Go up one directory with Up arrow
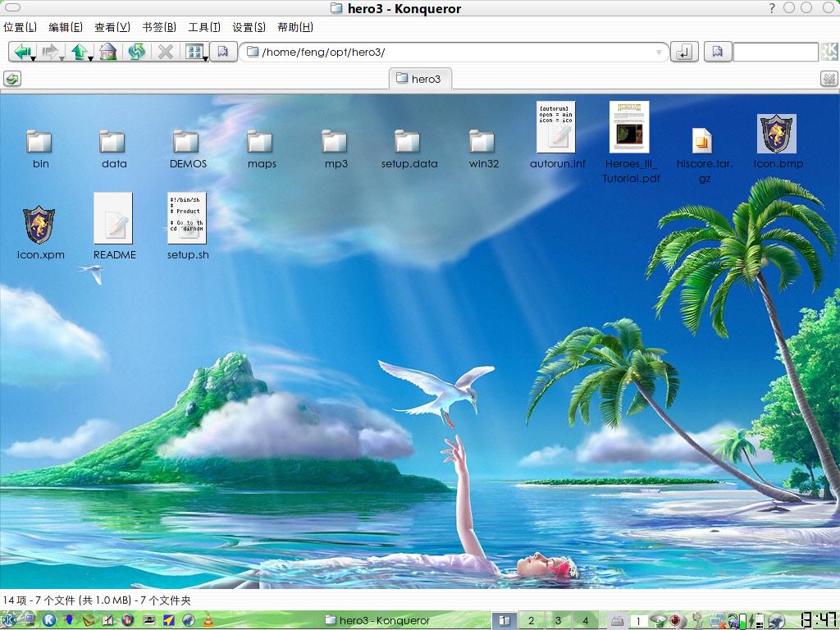840x630 pixels. click(x=79, y=52)
